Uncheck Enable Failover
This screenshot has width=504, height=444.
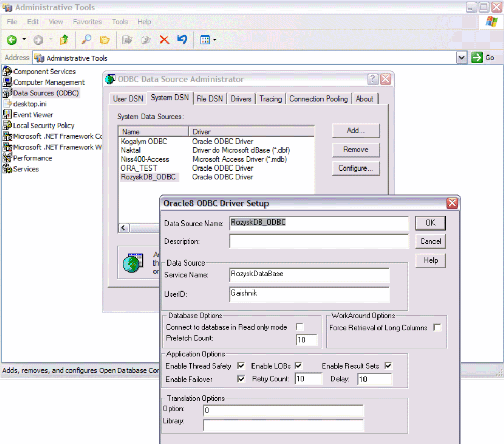241,379
